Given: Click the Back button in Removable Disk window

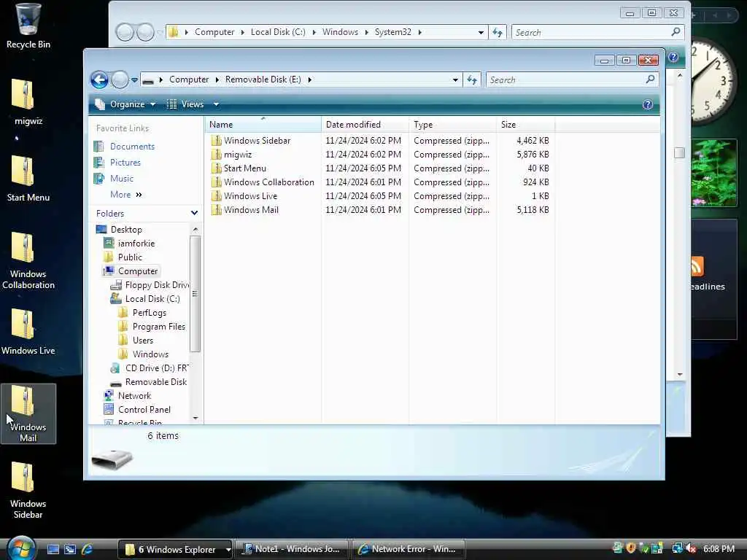Looking at the screenshot, I should 99,79.
